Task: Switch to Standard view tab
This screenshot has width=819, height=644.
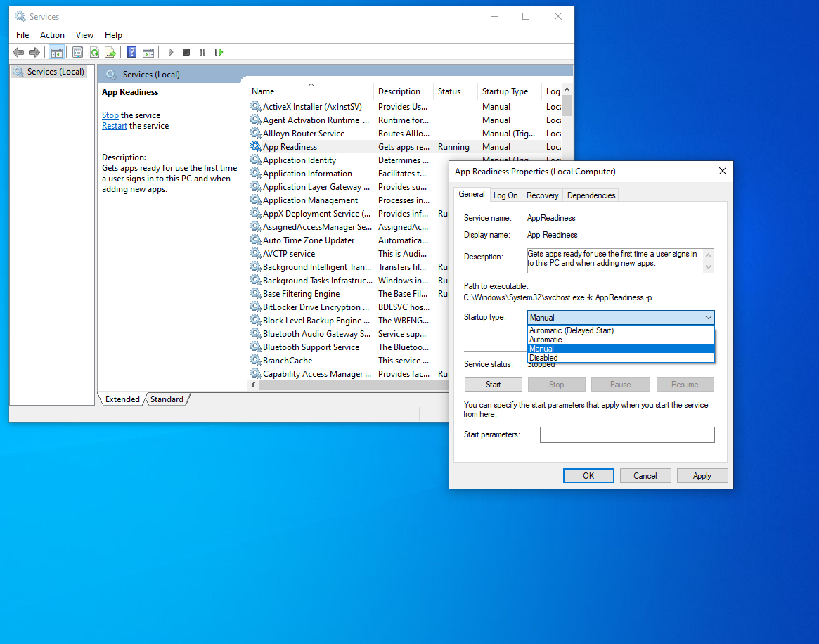Action: pyautogui.click(x=167, y=399)
